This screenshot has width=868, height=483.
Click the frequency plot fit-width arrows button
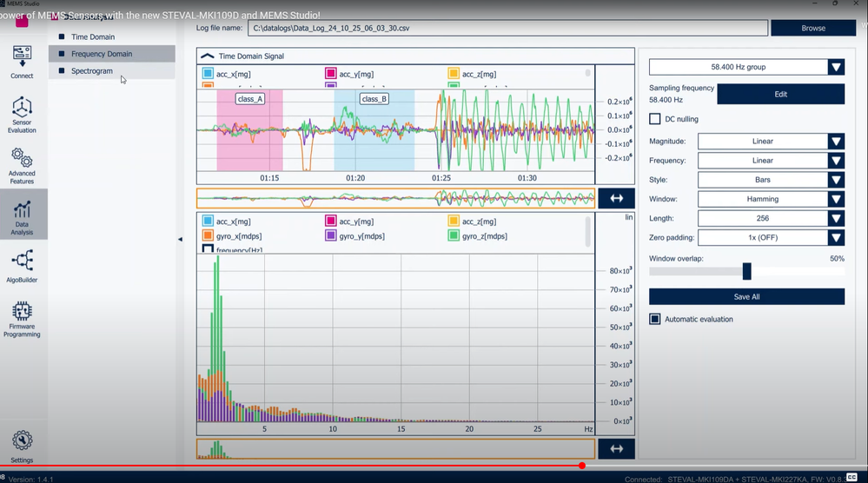pyautogui.click(x=616, y=449)
